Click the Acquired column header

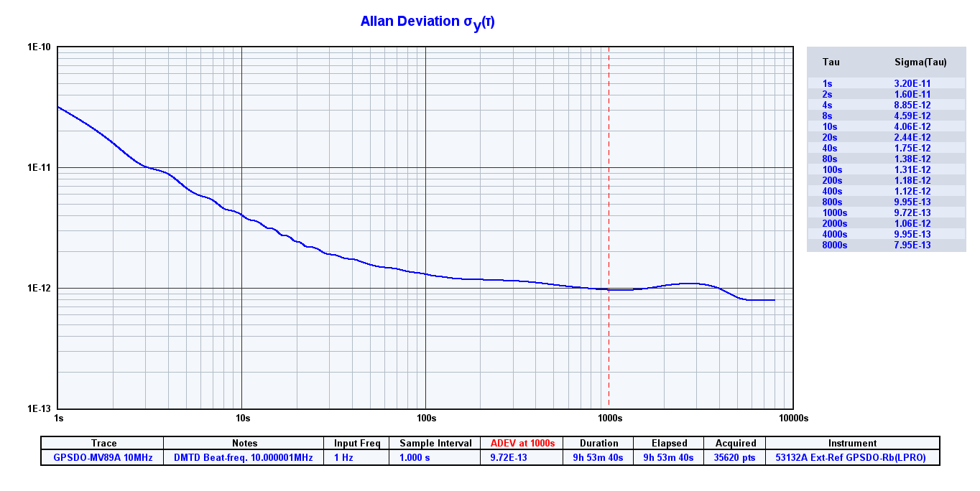click(x=736, y=443)
